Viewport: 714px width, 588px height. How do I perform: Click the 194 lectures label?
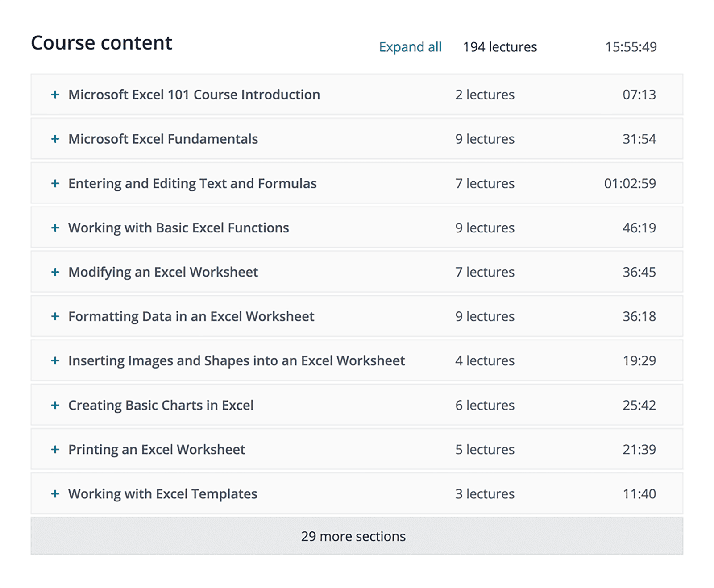(500, 46)
